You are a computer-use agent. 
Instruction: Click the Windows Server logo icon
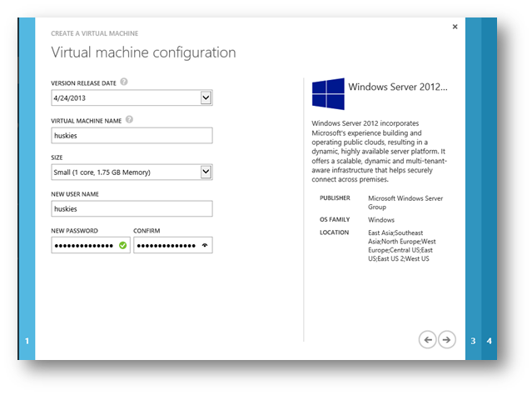point(328,94)
